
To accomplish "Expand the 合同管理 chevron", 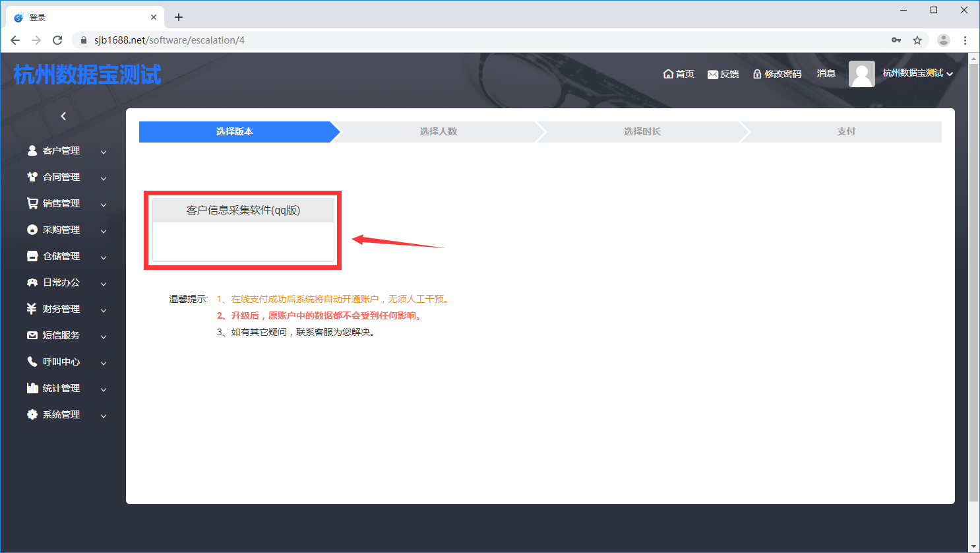I will (x=104, y=178).
